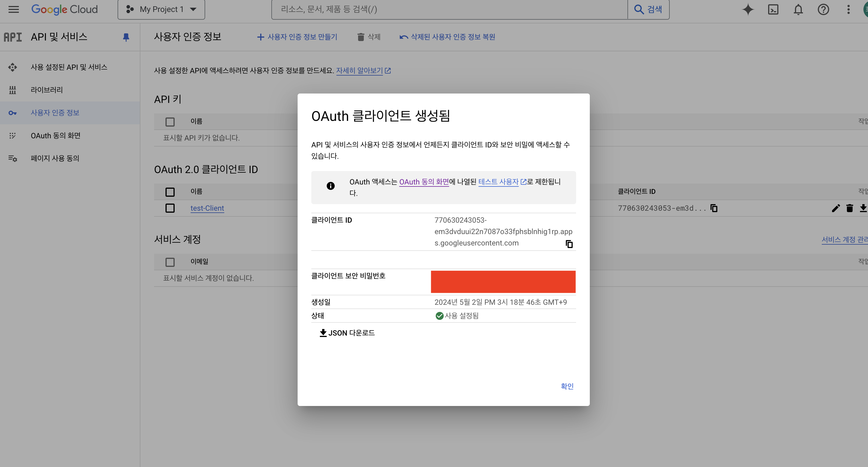Click the Gemini sparkle icon
Image resolution: width=868 pixels, height=467 pixels.
(748, 9)
